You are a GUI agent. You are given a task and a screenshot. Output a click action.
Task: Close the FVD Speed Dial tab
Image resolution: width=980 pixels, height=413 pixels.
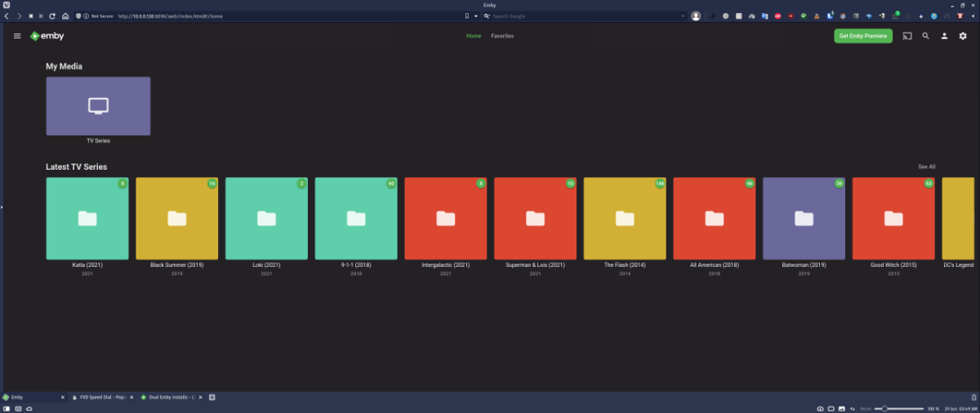pos(131,397)
